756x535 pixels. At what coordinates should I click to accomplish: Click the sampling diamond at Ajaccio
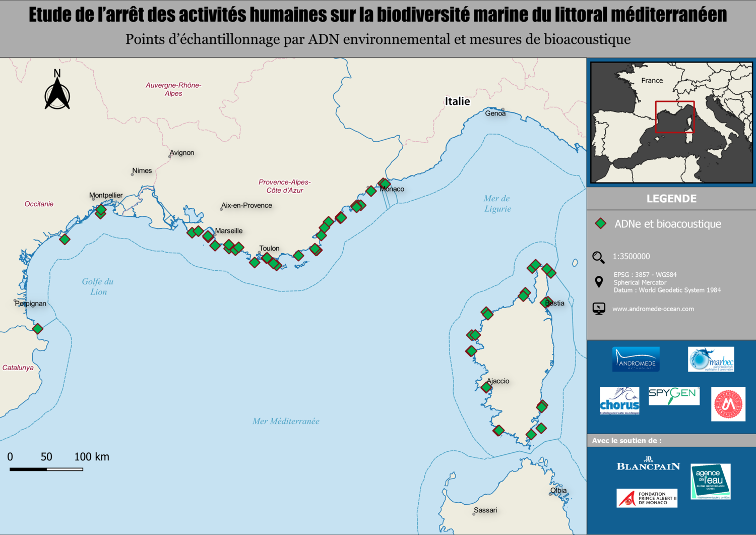486,387
